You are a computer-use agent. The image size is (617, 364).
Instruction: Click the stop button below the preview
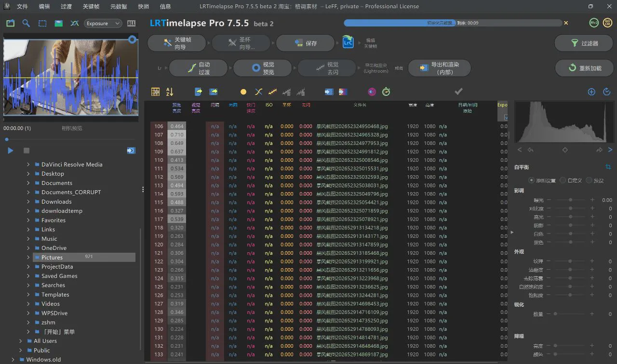(x=27, y=151)
